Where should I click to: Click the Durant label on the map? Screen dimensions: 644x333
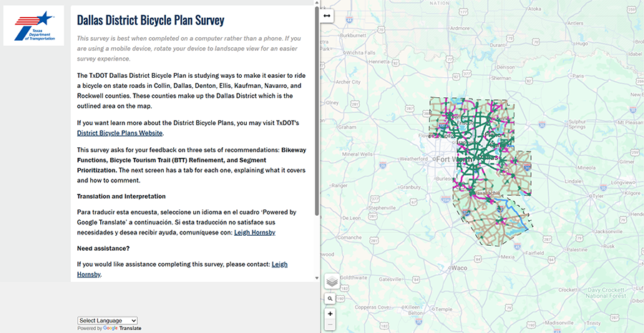[x=497, y=44]
